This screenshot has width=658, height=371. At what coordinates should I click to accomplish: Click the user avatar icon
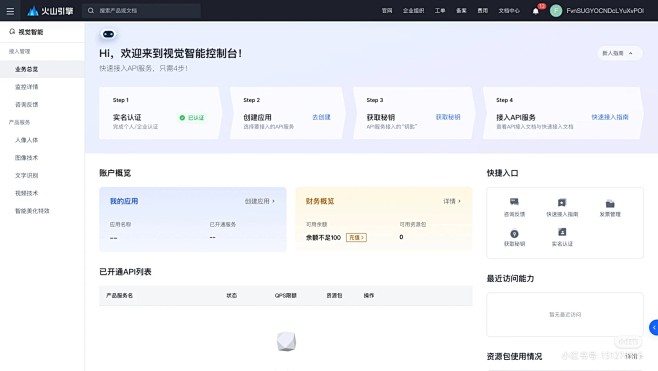(556, 11)
